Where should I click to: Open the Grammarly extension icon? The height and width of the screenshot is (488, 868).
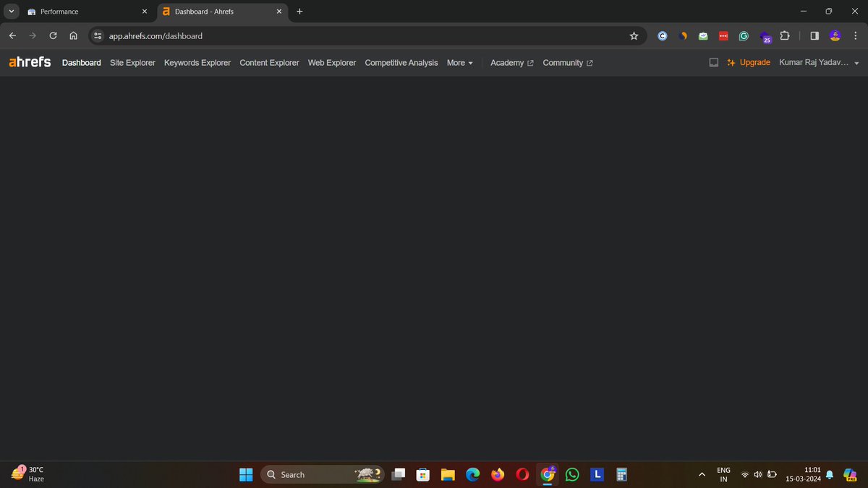coord(744,35)
